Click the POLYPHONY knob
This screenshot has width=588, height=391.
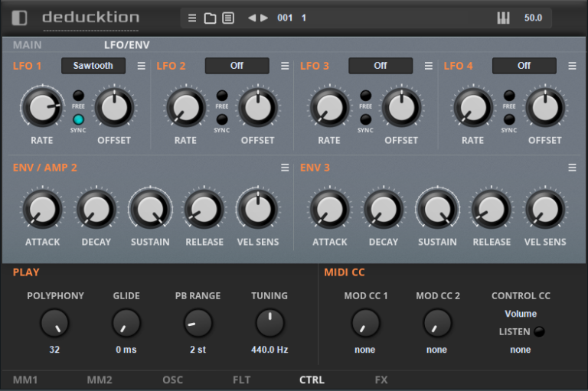click(x=54, y=323)
